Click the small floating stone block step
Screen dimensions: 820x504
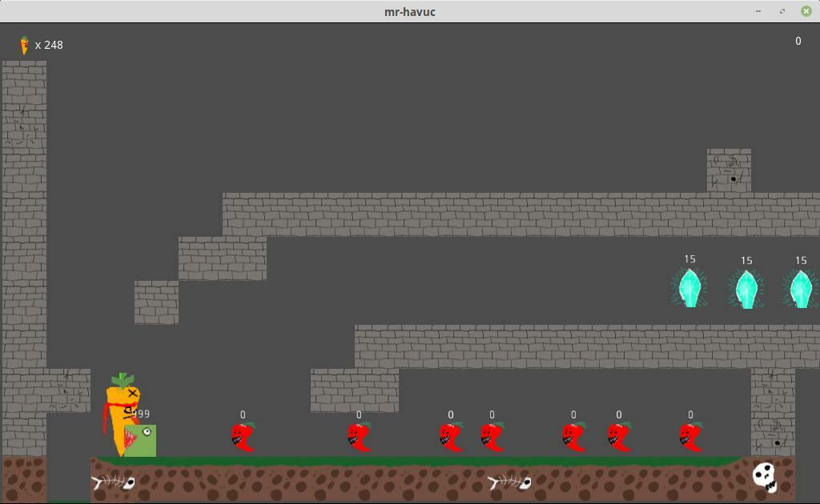click(156, 302)
